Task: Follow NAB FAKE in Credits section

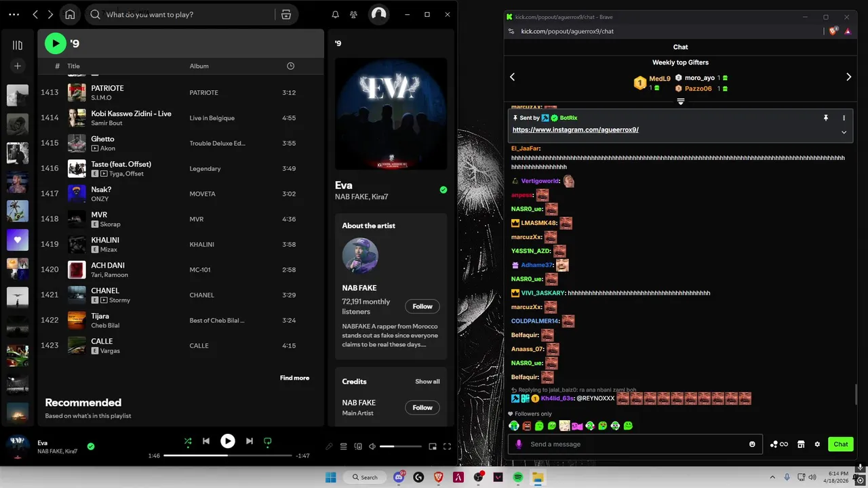Action: point(422,407)
